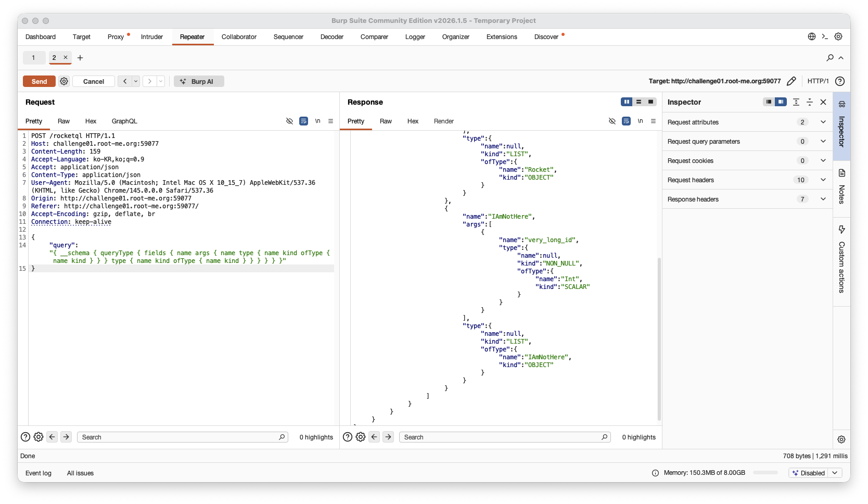
Task: Open the Decoder tab
Action: pyautogui.click(x=332, y=36)
